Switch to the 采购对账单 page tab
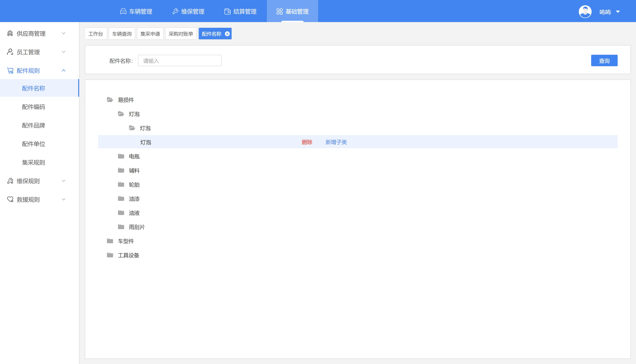The image size is (636, 364). 181,34
